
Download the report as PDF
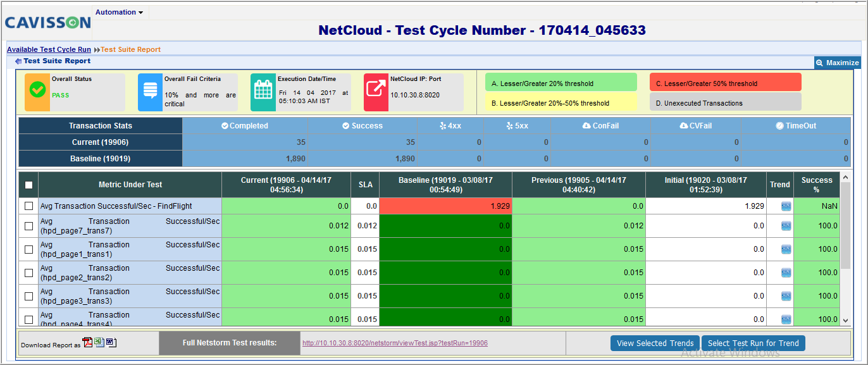88,342
